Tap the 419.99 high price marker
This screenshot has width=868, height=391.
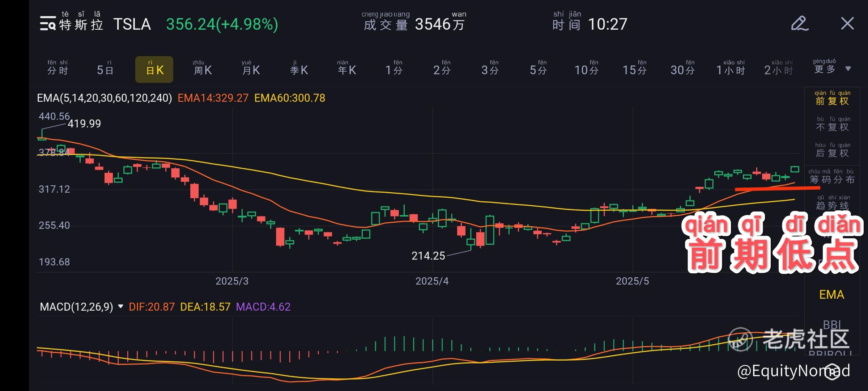point(84,124)
